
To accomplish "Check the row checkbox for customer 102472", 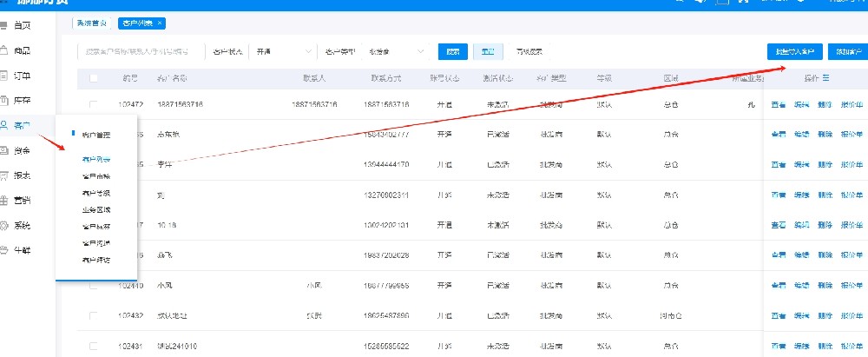I will pyautogui.click(x=94, y=104).
